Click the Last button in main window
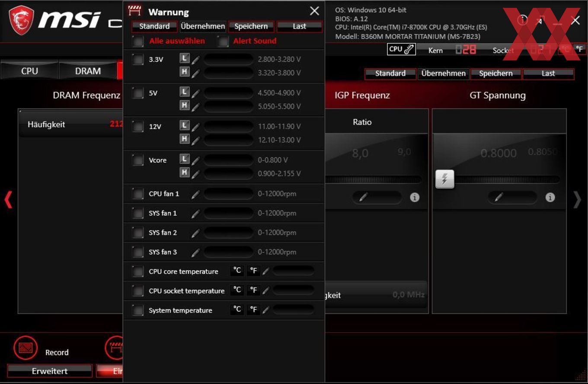 coord(548,74)
